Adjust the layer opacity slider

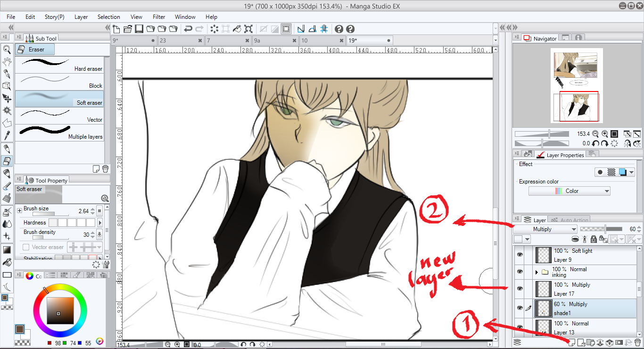pyautogui.click(x=605, y=229)
